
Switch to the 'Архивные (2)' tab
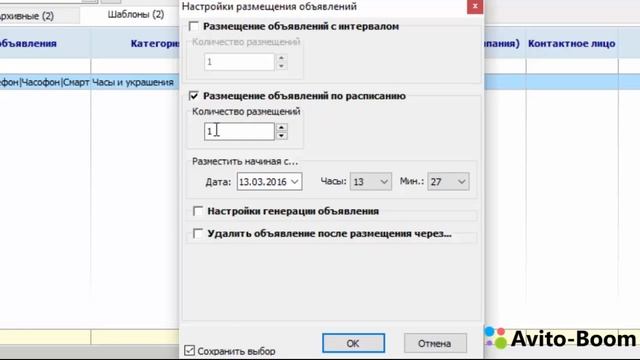(27, 16)
